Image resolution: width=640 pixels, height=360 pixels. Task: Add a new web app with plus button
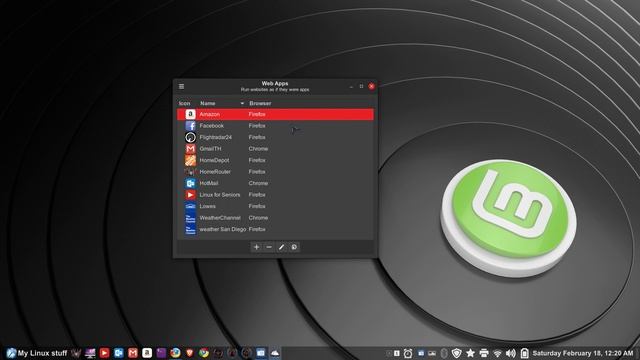(256, 247)
